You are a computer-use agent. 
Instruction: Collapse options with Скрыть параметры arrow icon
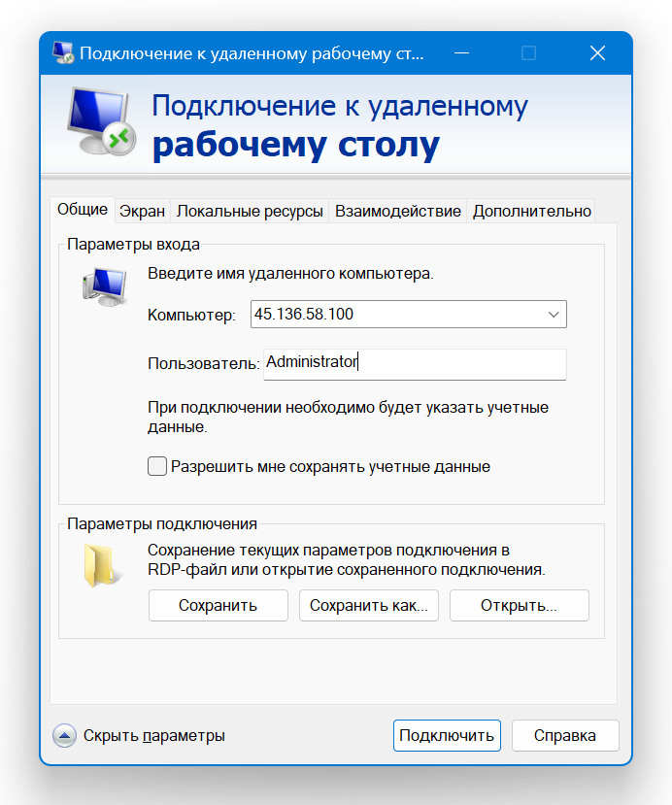click(64, 736)
